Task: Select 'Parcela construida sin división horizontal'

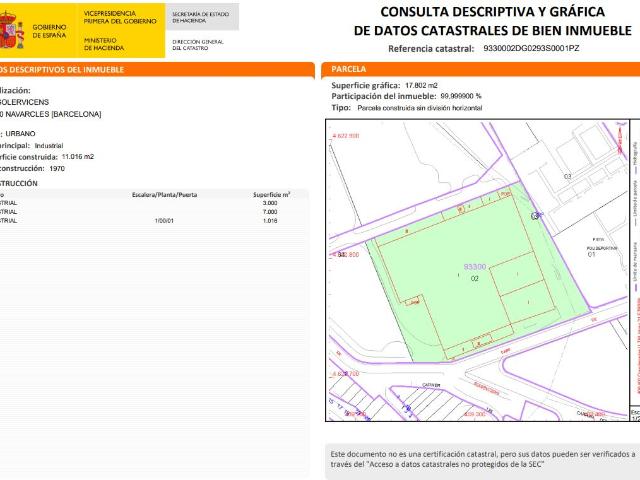Action: click(x=420, y=108)
